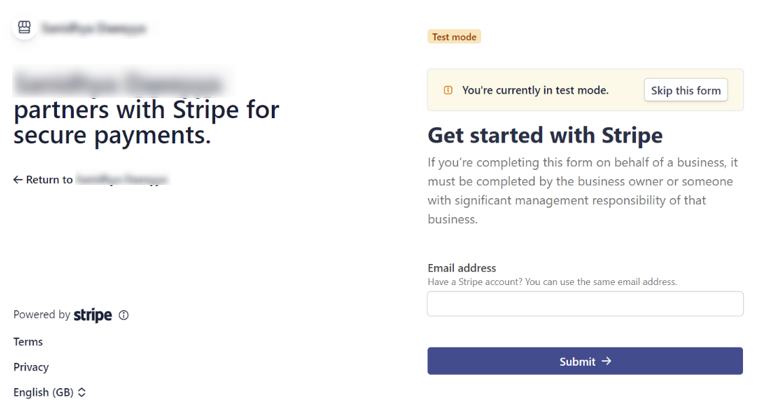Focus the Email address input field
The height and width of the screenshot is (407, 778).
[x=585, y=304]
